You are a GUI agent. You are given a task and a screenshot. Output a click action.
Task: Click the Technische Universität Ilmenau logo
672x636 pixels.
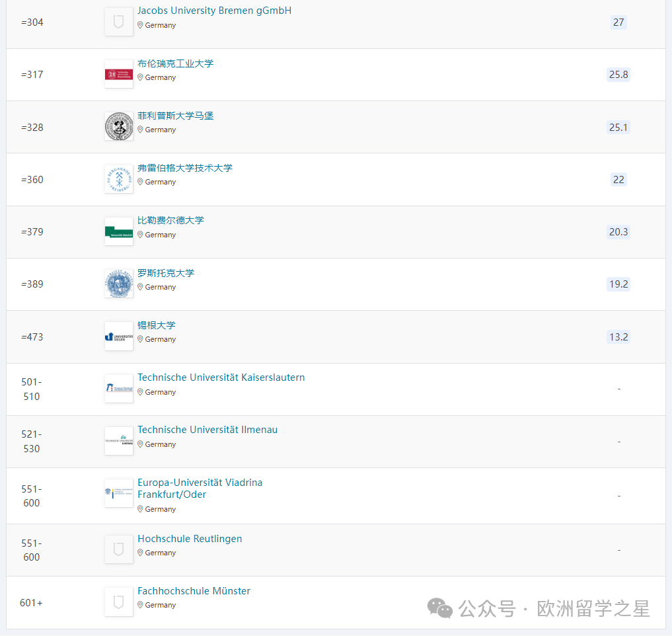coord(119,441)
